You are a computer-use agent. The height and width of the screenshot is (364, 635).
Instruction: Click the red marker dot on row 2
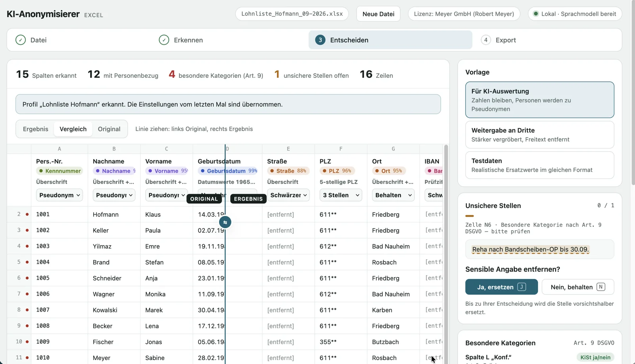point(27,214)
